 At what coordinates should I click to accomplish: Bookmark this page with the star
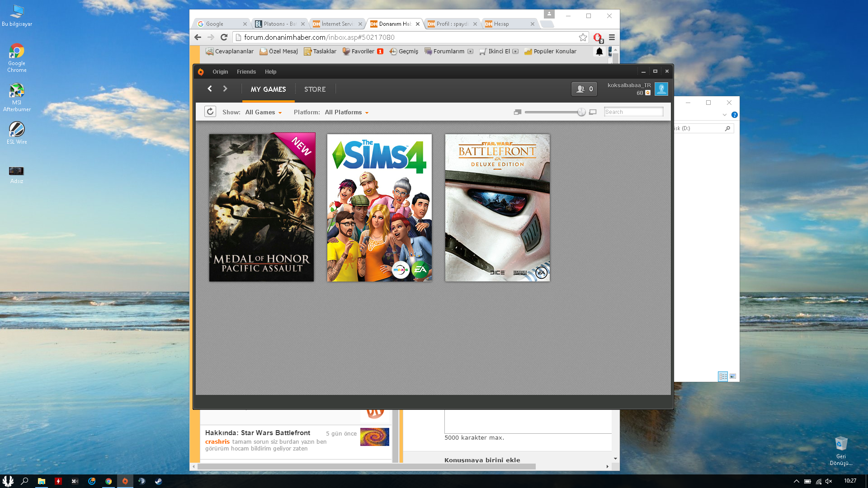click(583, 38)
